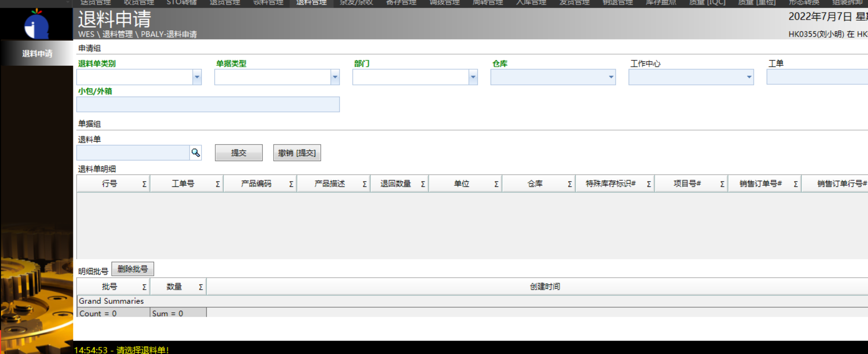The height and width of the screenshot is (354, 868).
Task: Focus the 小包/外箱 input field
Action: 208,104
